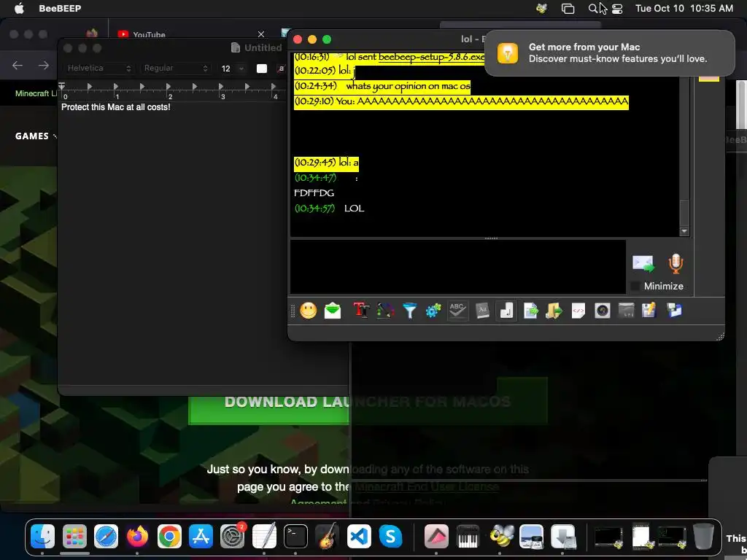This screenshot has width=747, height=560.
Task: Click the chat scrollbar thumb
Action: pyautogui.click(x=684, y=212)
